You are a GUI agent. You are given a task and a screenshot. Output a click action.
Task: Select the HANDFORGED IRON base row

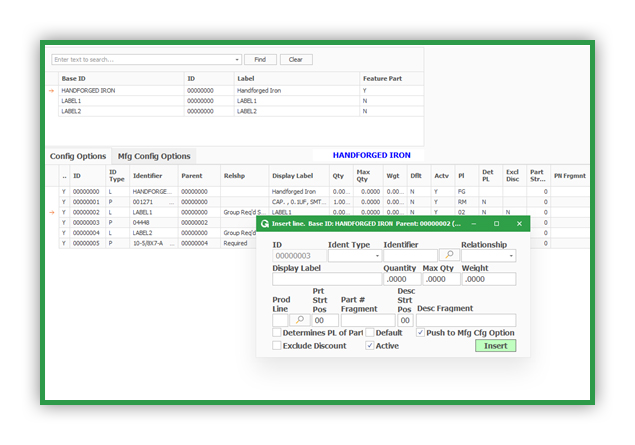point(241,91)
